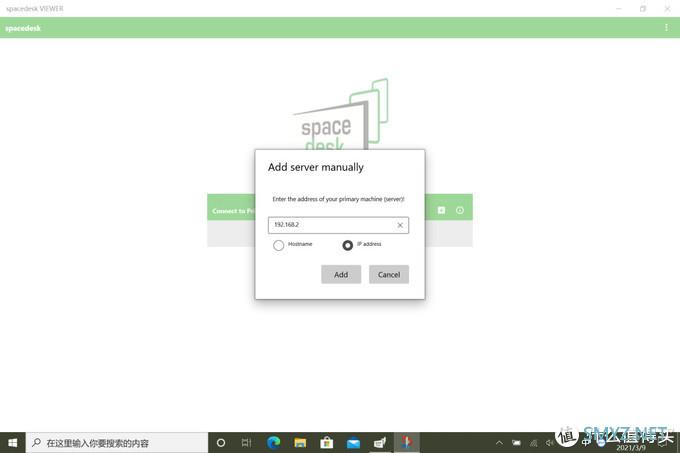Minimize the spacedesk VIEWER window
The height and width of the screenshot is (453, 680).
pyautogui.click(x=619, y=8)
